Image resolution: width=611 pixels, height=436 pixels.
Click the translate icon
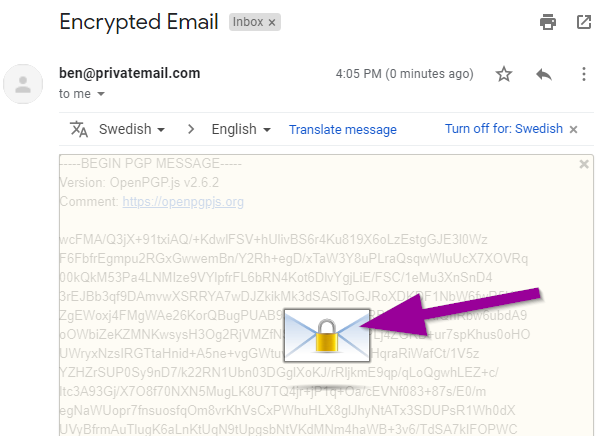80,129
